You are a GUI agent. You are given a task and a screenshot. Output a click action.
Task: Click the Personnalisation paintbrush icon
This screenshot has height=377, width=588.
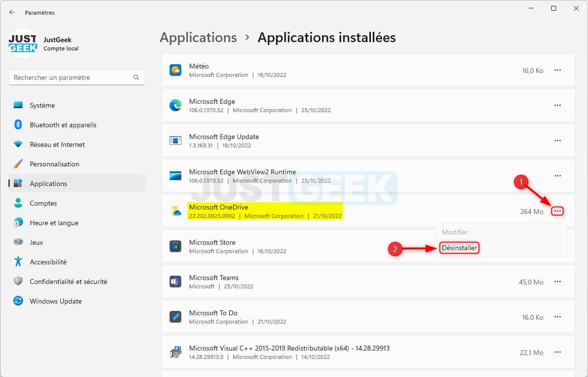(x=18, y=164)
